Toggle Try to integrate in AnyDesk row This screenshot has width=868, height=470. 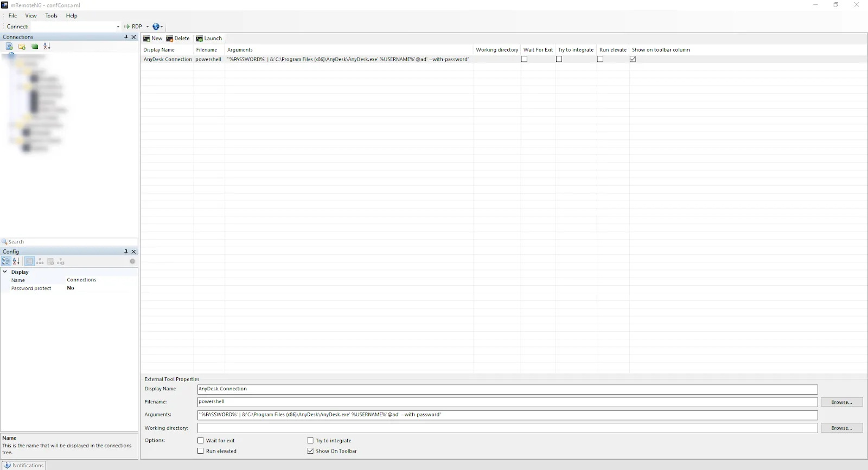pos(559,59)
